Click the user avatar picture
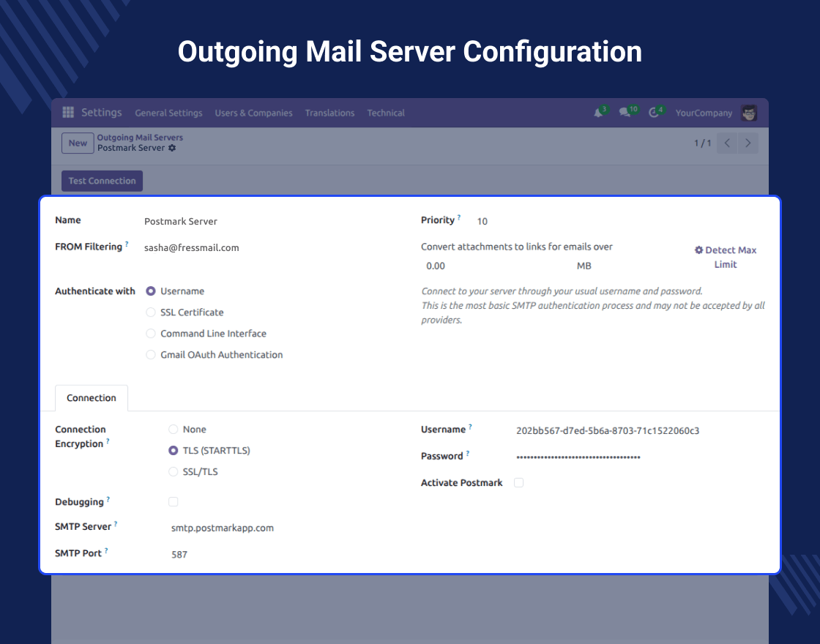The height and width of the screenshot is (644, 820). [748, 113]
